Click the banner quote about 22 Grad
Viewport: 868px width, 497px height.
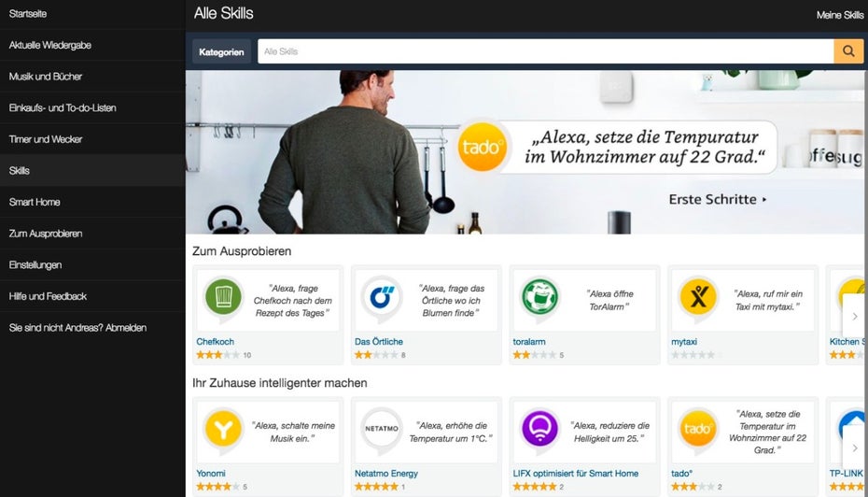coord(644,147)
